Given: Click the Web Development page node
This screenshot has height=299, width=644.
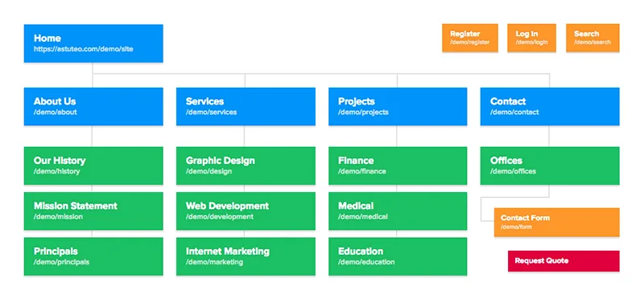Looking at the screenshot, I should (246, 211).
